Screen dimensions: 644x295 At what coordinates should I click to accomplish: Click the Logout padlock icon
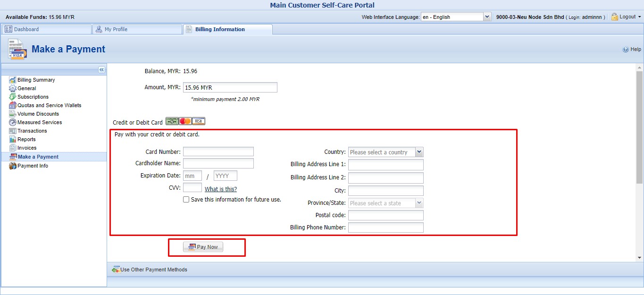coord(614,17)
